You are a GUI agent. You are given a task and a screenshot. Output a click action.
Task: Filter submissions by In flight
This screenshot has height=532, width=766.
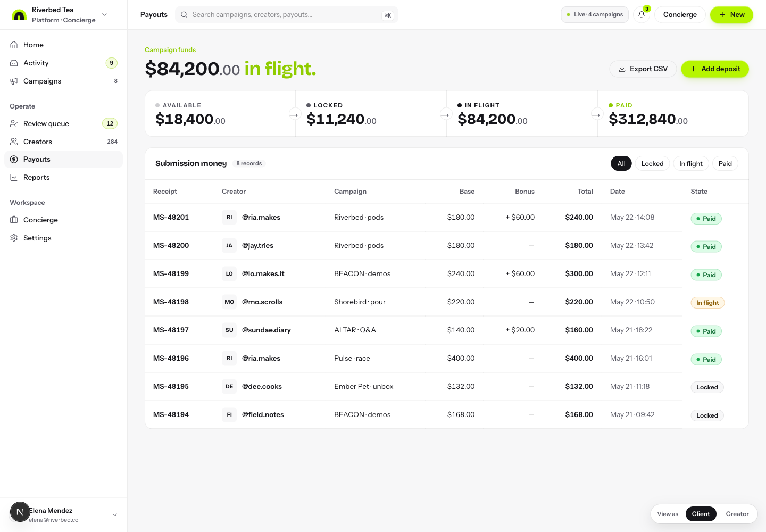(691, 163)
